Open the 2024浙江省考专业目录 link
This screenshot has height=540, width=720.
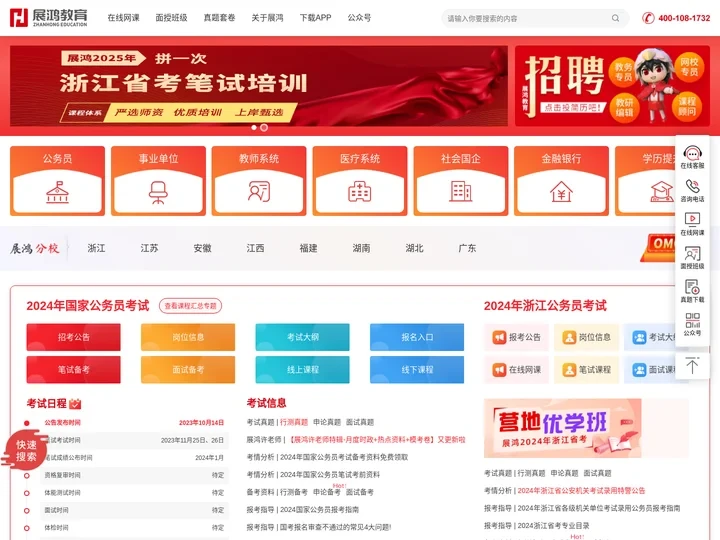pos(553,526)
